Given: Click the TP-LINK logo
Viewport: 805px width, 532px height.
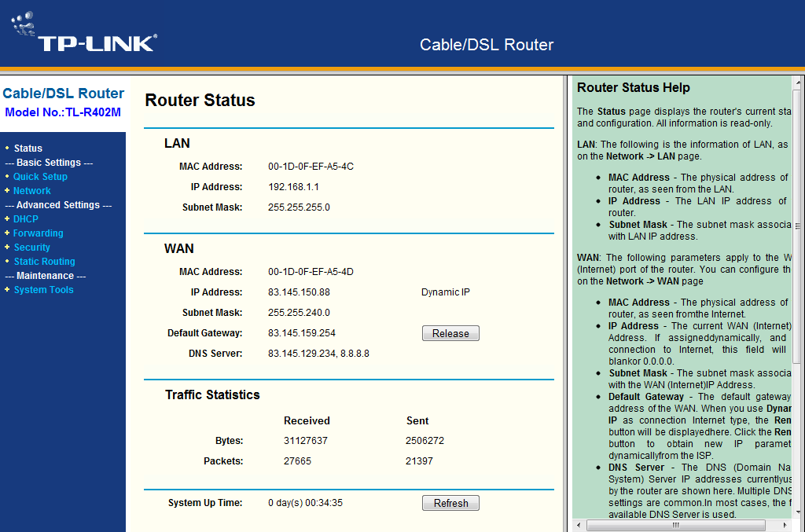Looking at the screenshot, I should pyautogui.click(x=83, y=31).
